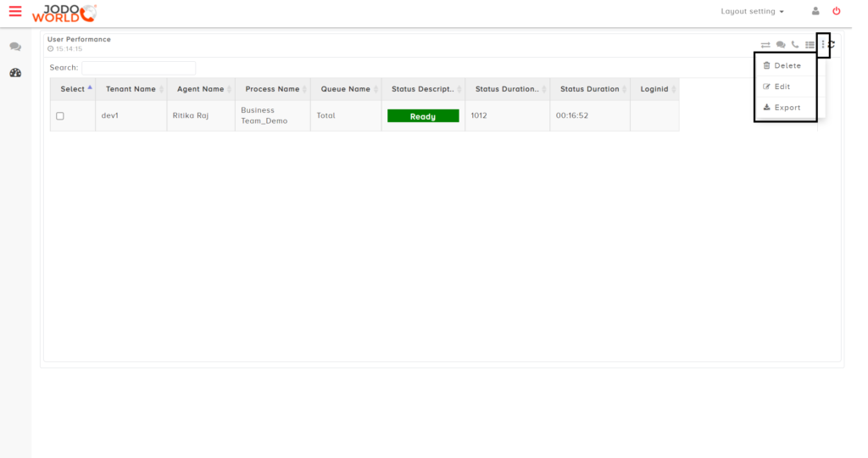Refresh the User Performance widget
The height and width of the screenshot is (458, 868).
(832, 45)
